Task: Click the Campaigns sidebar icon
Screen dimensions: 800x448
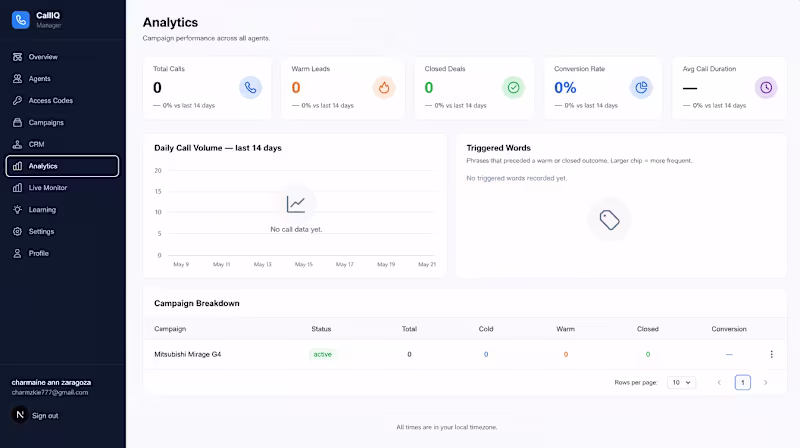Action: (17, 122)
